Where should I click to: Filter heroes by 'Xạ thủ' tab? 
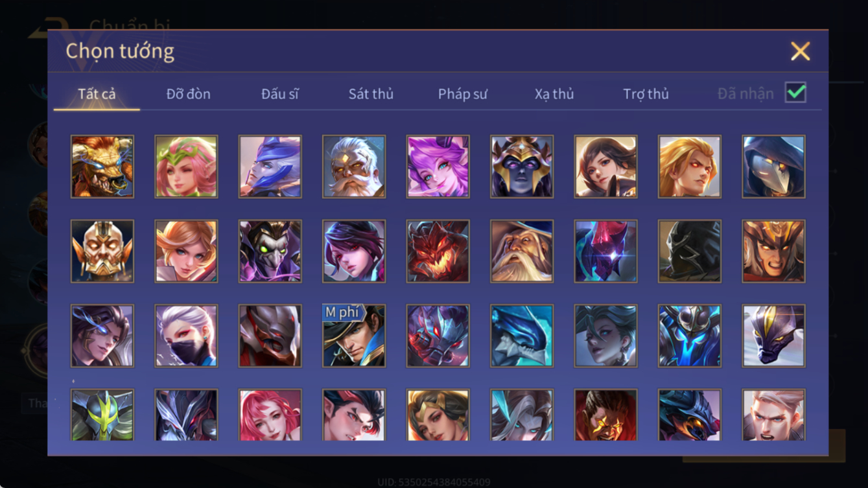(554, 94)
